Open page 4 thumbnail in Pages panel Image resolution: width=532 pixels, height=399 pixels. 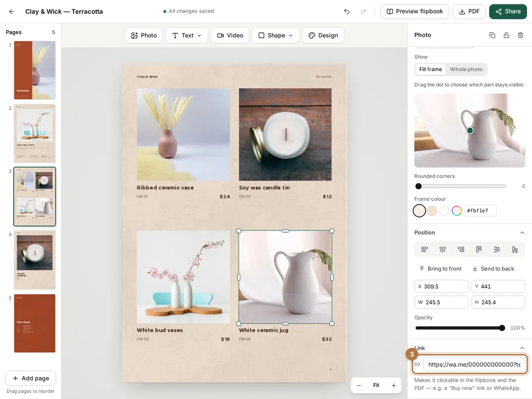[35, 260]
